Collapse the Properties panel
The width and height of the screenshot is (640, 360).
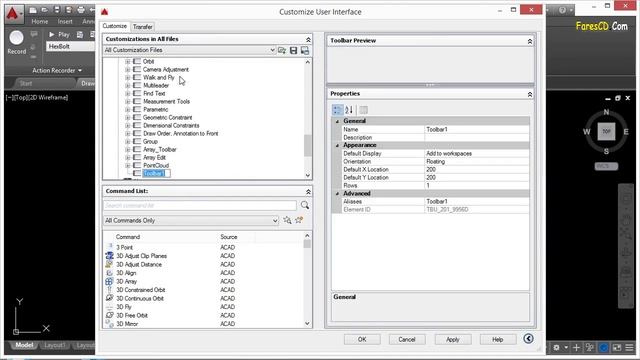[x=530, y=94]
